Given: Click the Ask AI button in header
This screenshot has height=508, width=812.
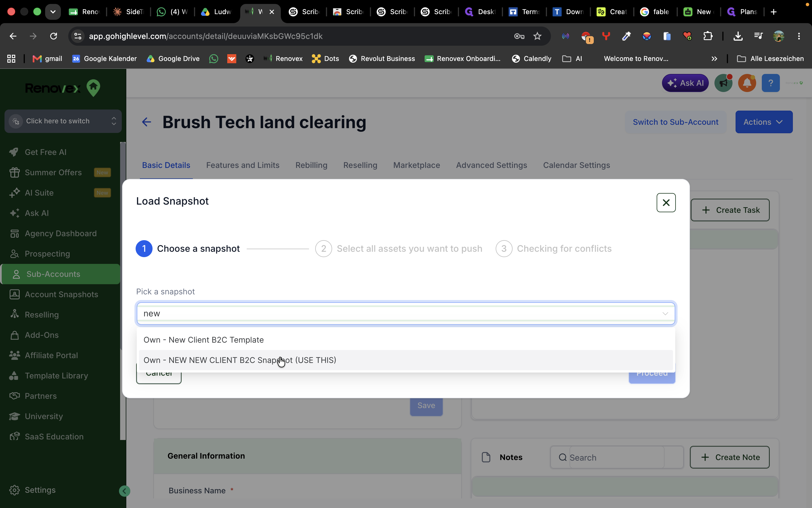Looking at the screenshot, I should point(685,83).
